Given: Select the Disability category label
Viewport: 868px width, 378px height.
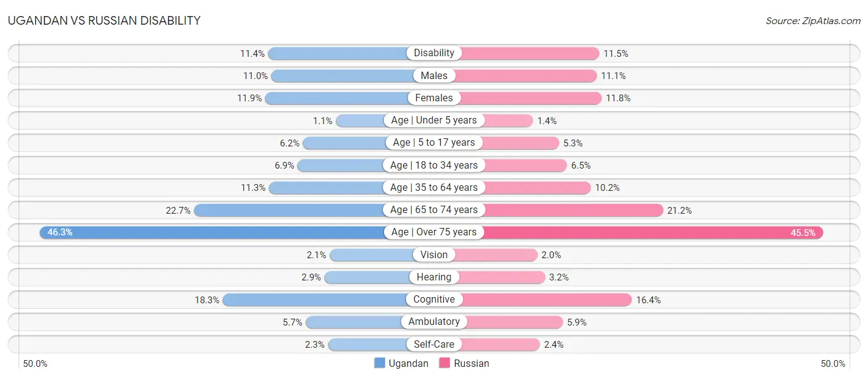Looking at the screenshot, I should click(x=434, y=53).
